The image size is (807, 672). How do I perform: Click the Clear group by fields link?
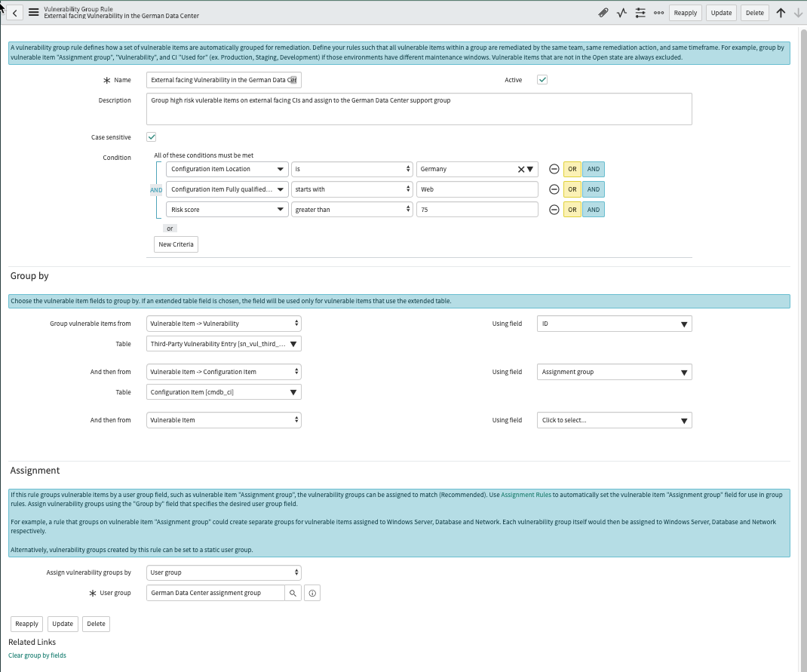[37, 655]
